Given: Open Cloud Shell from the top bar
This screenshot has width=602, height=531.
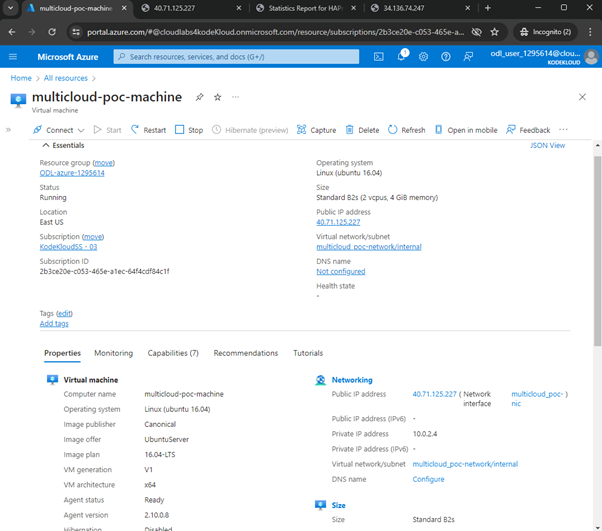Looking at the screenshot, I should [x=379, y=57].
